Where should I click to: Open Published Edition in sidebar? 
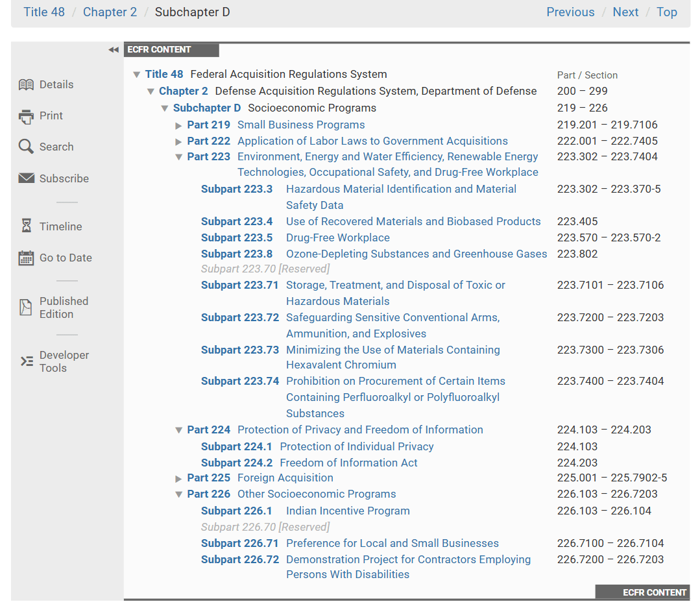pyautogui.click(x=64, y=308)
